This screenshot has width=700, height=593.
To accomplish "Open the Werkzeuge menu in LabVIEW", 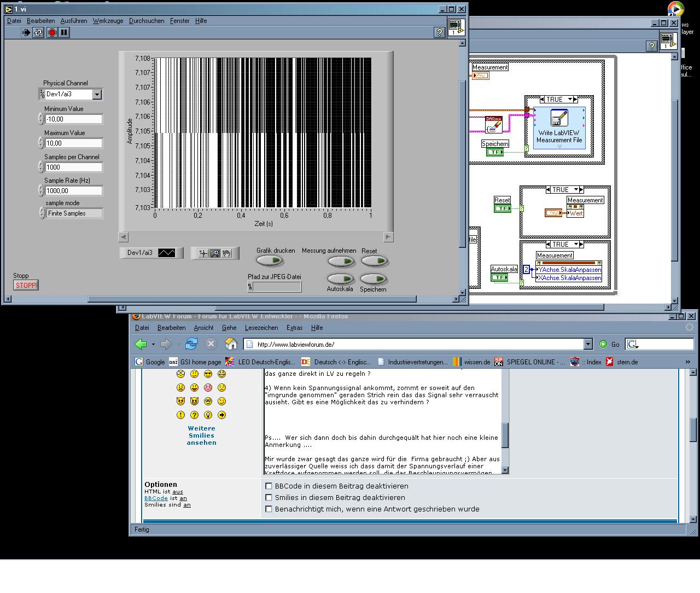I will [108, 21].
